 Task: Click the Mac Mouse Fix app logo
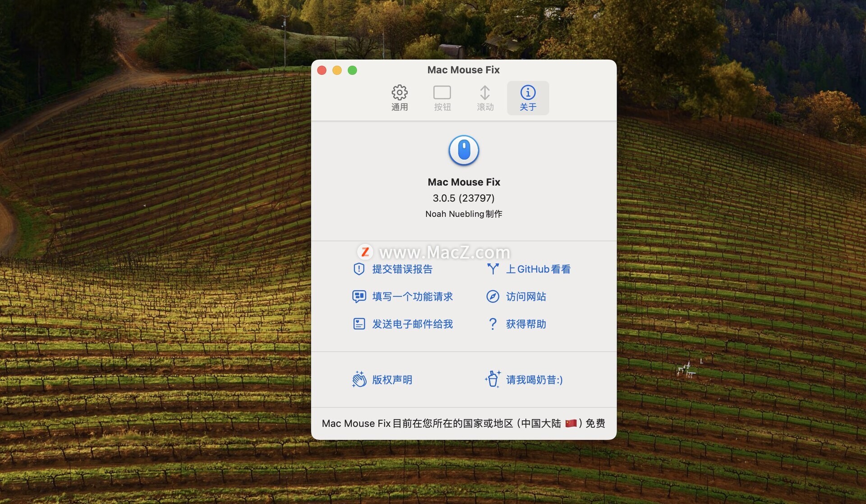click(x=464, y=151)
